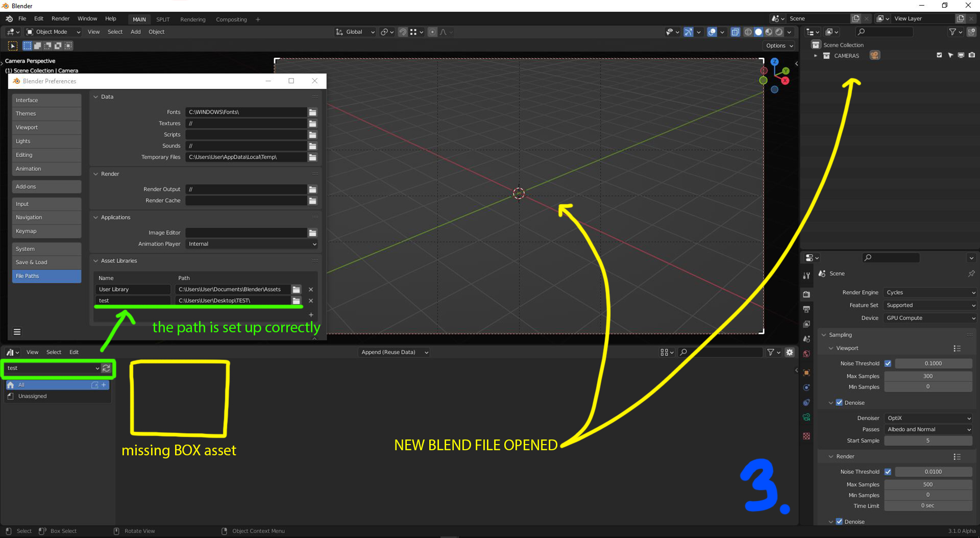Image resolution: width=980 pixels, height=538 pixels.
Task: Open the Render menu in top bar
Action: (60, 19)
